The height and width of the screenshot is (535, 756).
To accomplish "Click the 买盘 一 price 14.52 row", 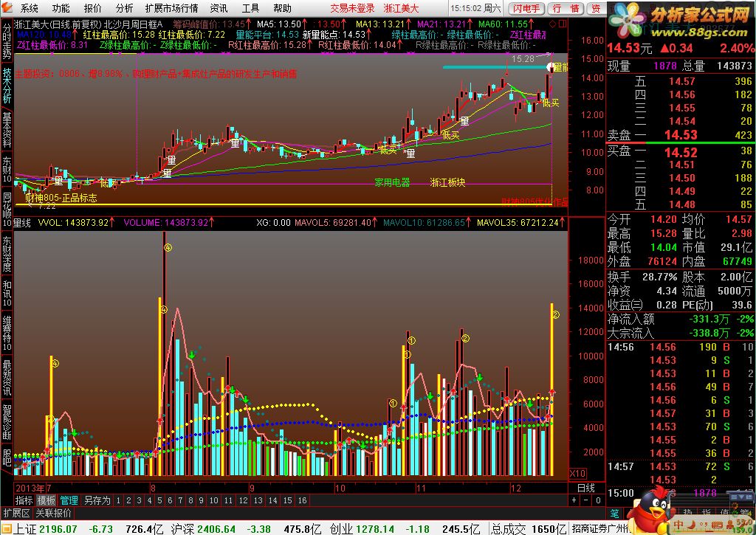I will click(680, 152).
